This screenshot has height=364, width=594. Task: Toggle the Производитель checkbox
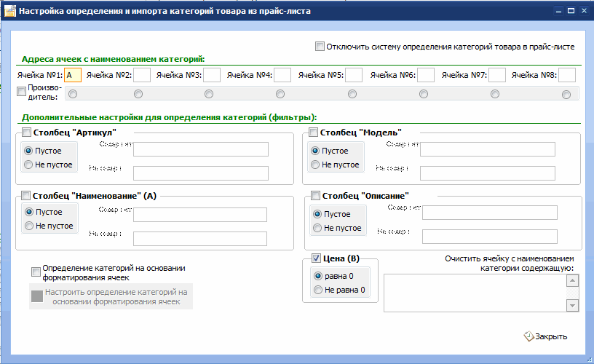pyautogui.click(x=22, y=92)
